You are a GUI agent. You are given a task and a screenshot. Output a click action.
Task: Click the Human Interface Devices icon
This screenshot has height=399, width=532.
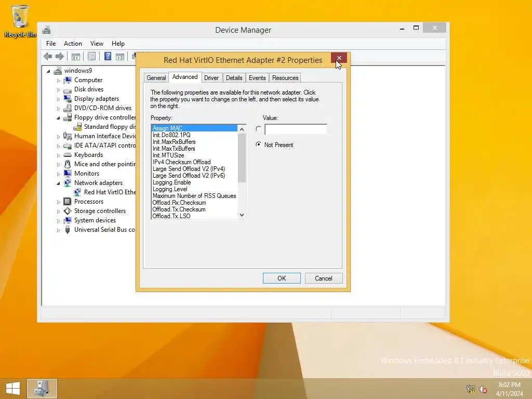click(68, 136)
